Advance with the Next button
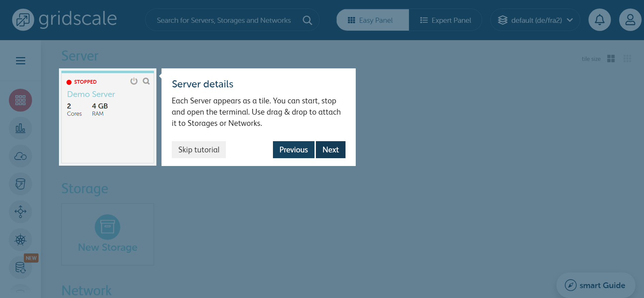 coord(331,150)
